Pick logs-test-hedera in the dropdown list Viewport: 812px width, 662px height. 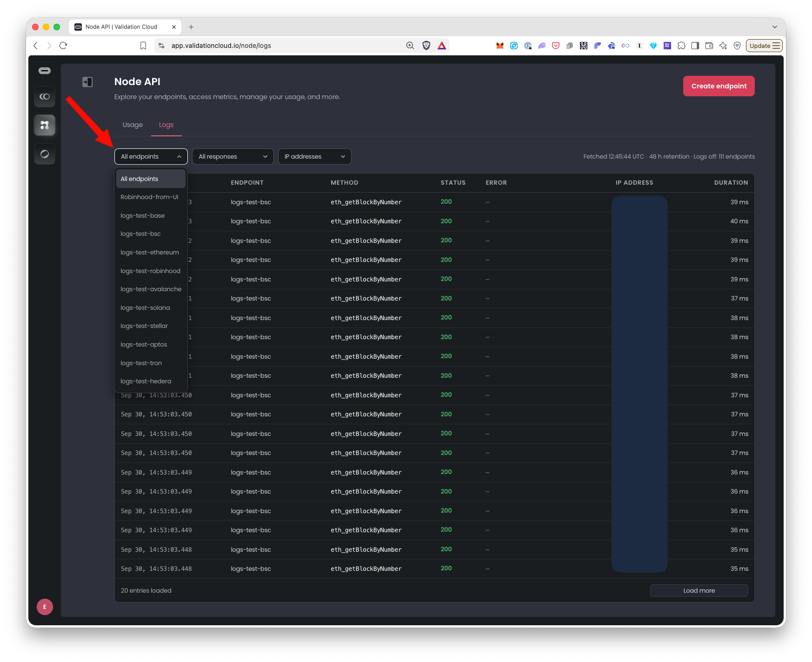point(151,381)
